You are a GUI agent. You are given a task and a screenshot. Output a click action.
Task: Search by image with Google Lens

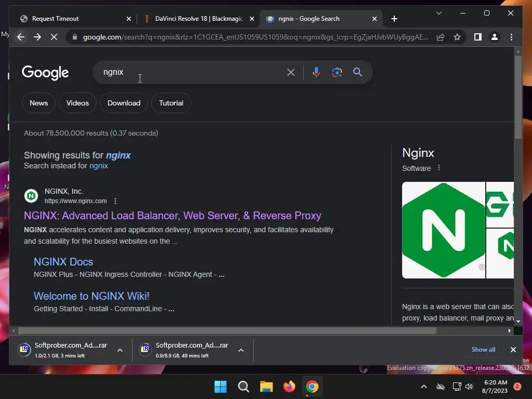pos(337,72)
